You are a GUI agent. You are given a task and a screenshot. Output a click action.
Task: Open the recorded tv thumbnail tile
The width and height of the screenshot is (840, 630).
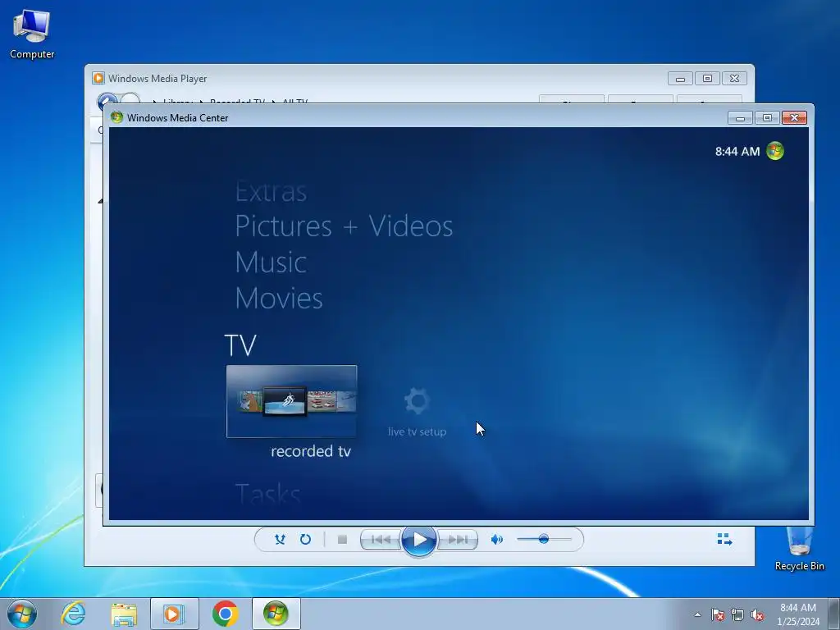pos(291,401)
